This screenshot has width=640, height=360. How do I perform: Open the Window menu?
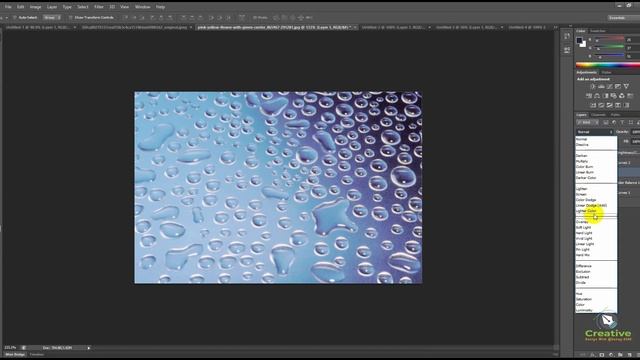[142, 7]
